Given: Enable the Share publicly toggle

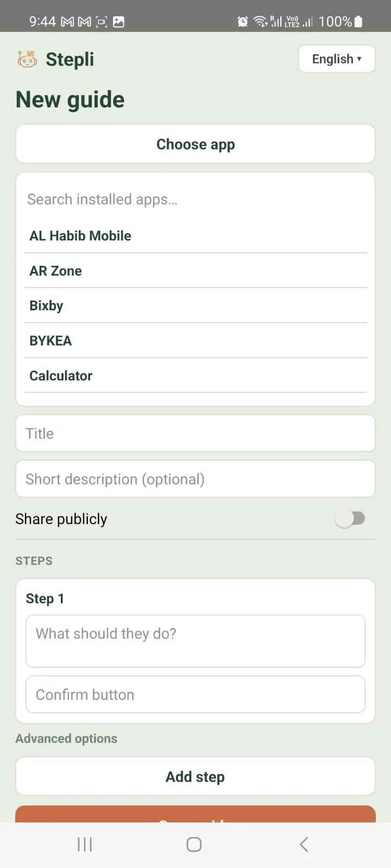Looking at the screenshot, I should click(x=350, y=519).
